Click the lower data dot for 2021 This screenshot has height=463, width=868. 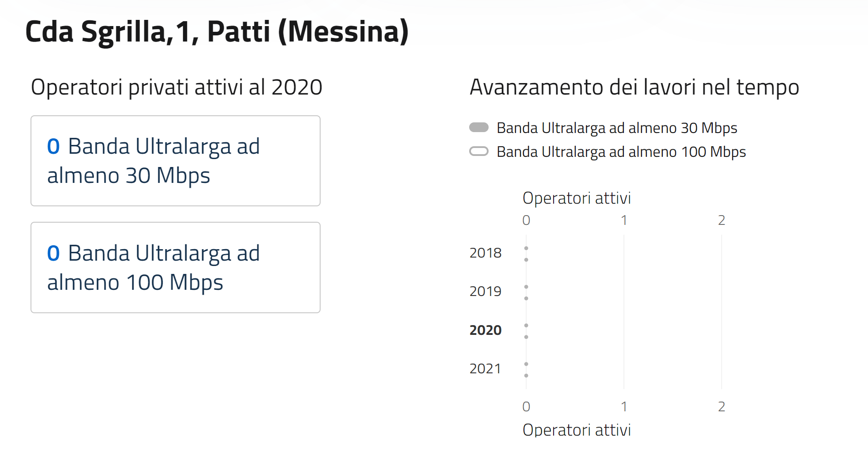pyautogui.click(x=526, y=376)
